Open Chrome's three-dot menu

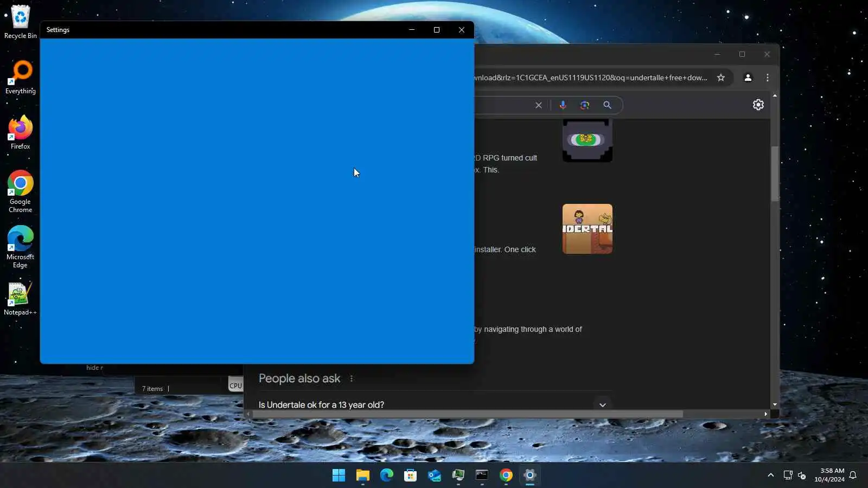pos(768,78)
